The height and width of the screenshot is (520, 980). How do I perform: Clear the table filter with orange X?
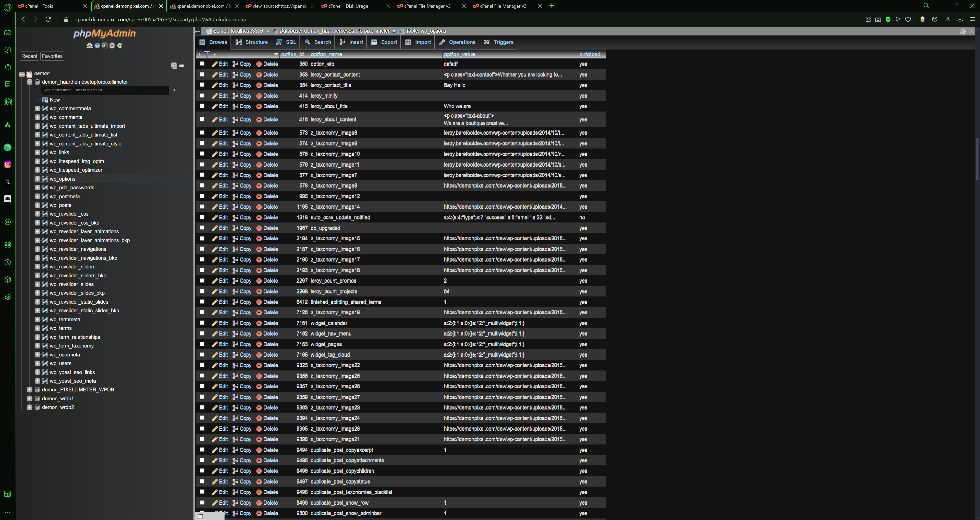click(x=174, y=90)
